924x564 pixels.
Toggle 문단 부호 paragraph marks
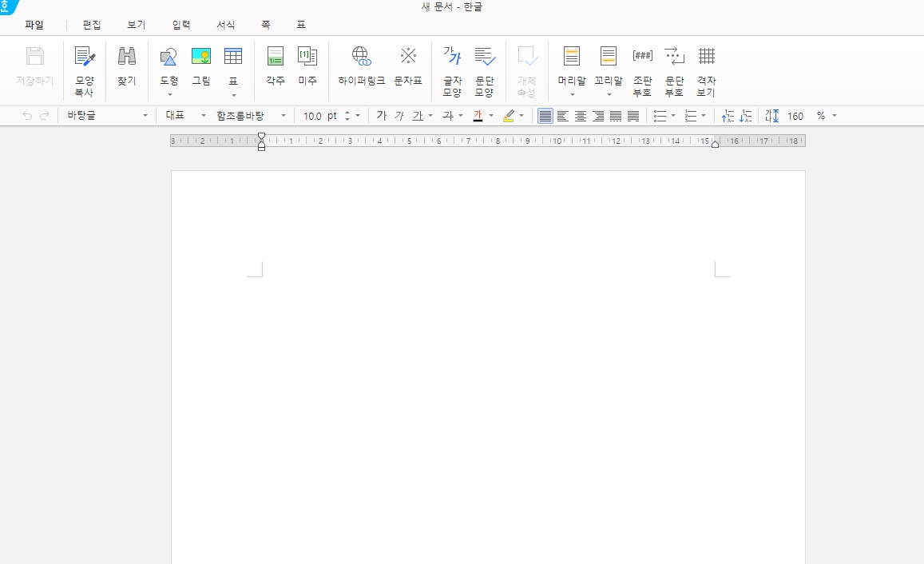point(674,71)
